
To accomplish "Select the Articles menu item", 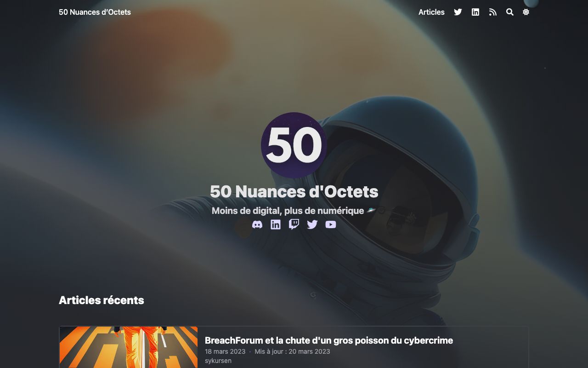I will (431, 12).
